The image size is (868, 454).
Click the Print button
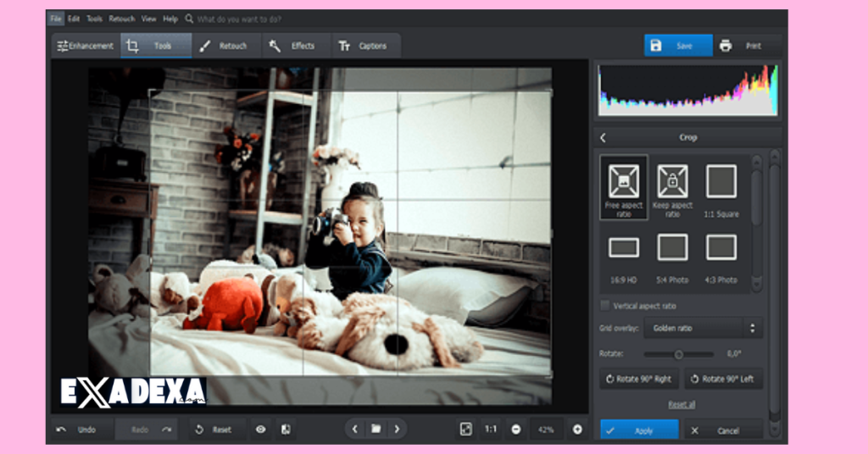coord(746,46)
